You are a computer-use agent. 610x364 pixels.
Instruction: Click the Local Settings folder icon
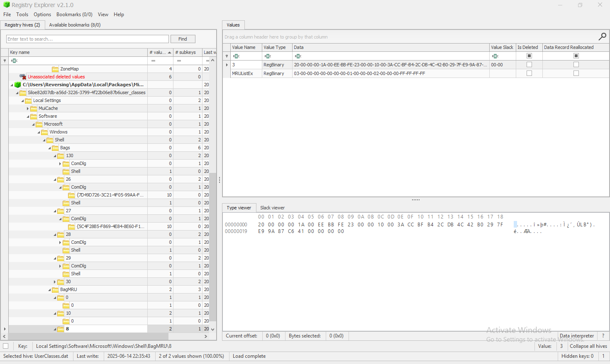pyautogui.click(x=28, y=100)
